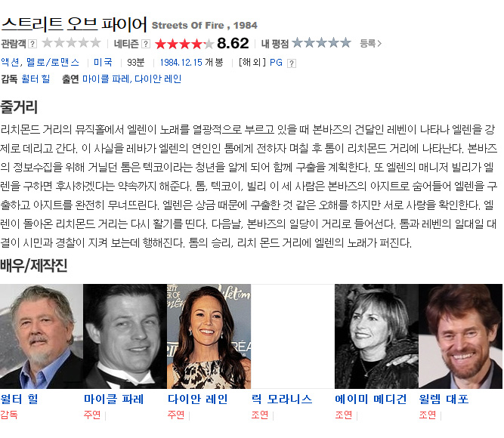Open 다이안 레인 link in cast header
Viewport: 504px width, 438px height.
(158, 79)
